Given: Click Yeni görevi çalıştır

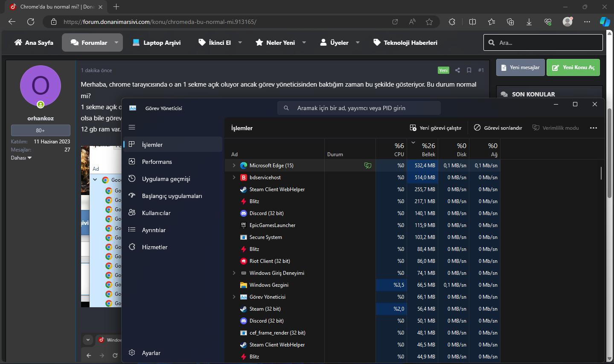Looking at the screenshot, I should click(436, 128).
